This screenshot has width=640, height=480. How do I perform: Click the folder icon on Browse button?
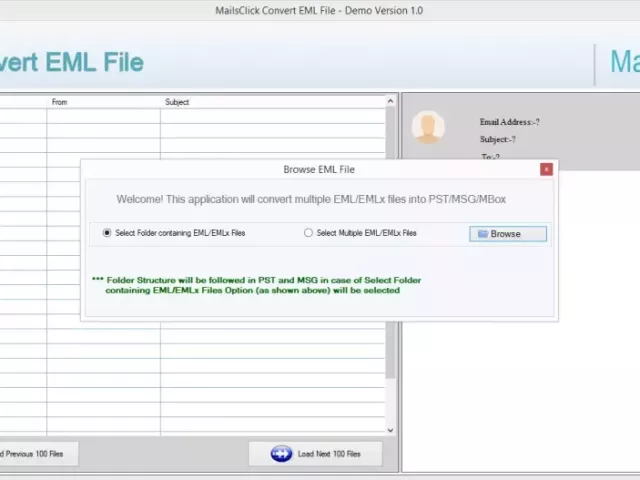(483, 234)
